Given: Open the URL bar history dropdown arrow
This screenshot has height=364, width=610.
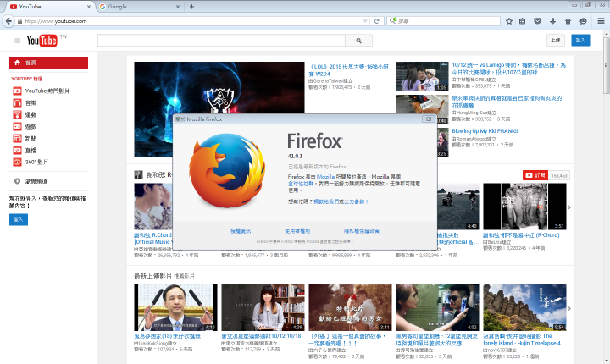Looking at the screenshot, I should coord(365,21).
